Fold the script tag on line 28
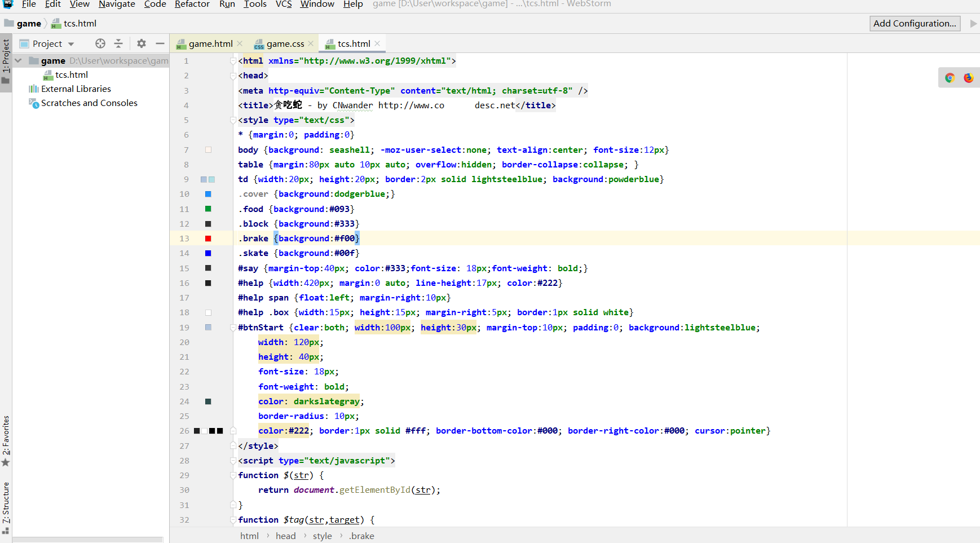Image resolution: width=980 pixels, height=543 pixels. pyautogui.click(x=233, y=461)
